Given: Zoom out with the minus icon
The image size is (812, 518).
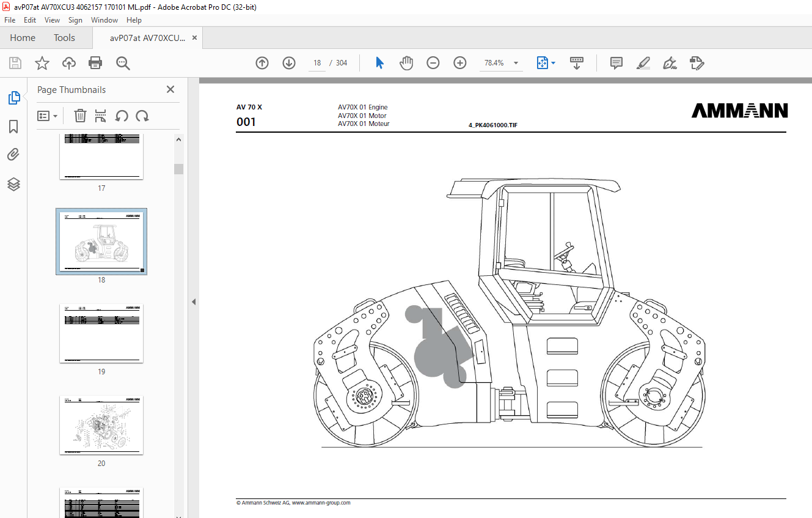Looking at the screenshot, I should coord(433,63).
